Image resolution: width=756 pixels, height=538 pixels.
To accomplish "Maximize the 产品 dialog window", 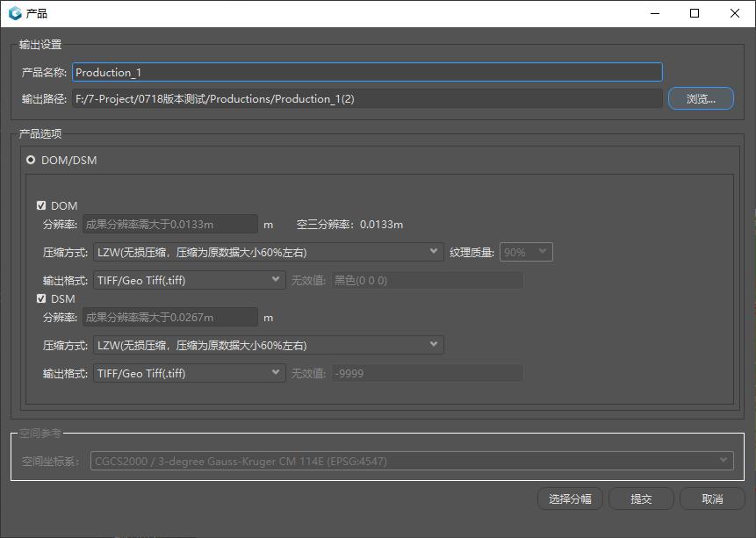I will click(695, 13).
